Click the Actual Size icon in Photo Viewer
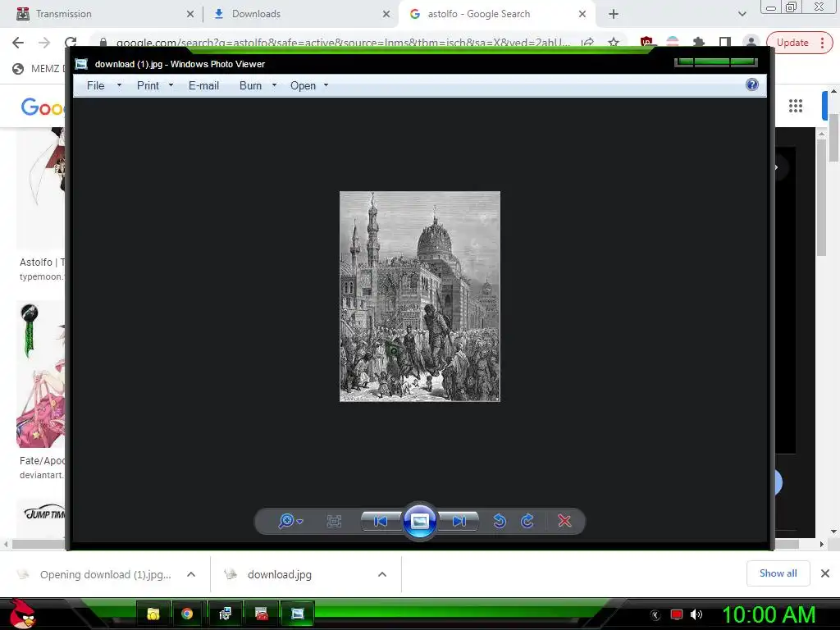The height and width of the screenshot is (630, 840). (334, 521)
